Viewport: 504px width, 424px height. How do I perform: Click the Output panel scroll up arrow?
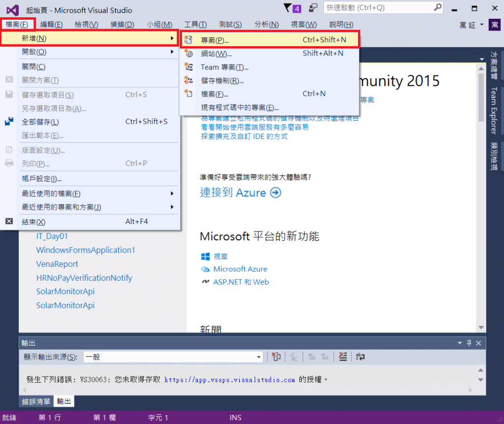pyautogui.click(x=480, y=370)
